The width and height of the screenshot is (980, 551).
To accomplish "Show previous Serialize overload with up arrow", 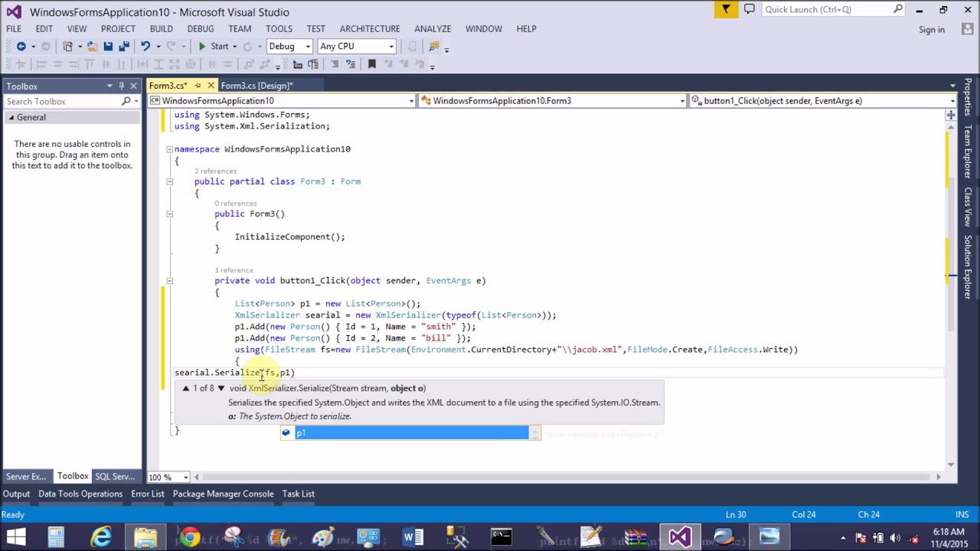I will pos(185,389).
